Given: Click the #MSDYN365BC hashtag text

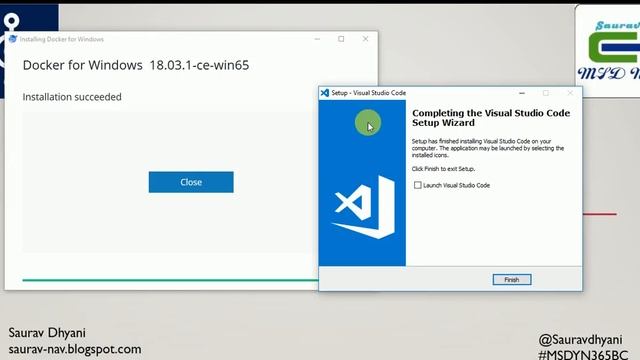Looking at the screenshot, I should click(583, 354).
